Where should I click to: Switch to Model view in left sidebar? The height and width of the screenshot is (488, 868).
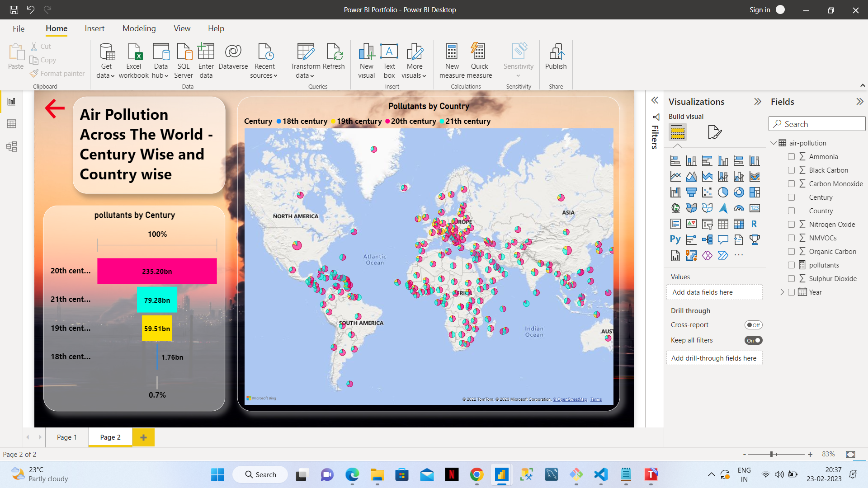tap(11, 146)
